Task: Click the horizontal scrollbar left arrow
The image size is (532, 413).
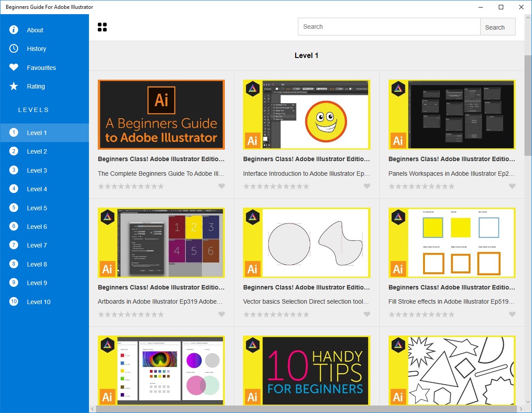Action: click(x=93, y=409)
